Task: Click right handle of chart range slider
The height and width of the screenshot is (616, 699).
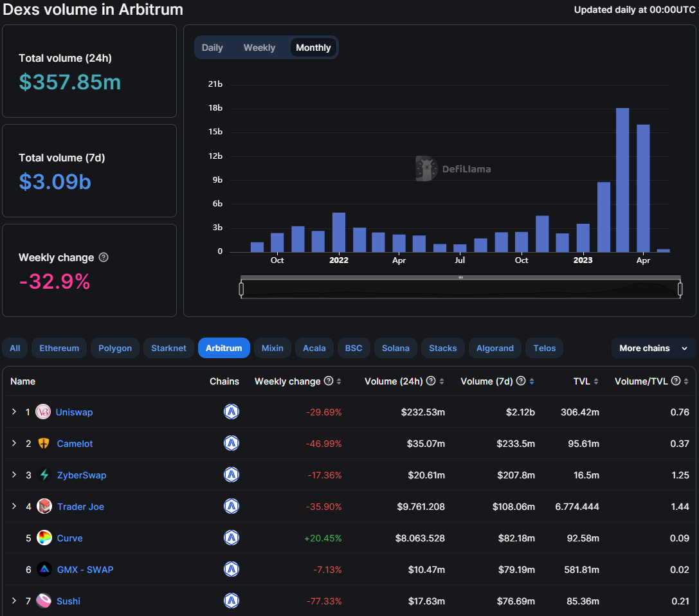Action: [x=680, y=289]
